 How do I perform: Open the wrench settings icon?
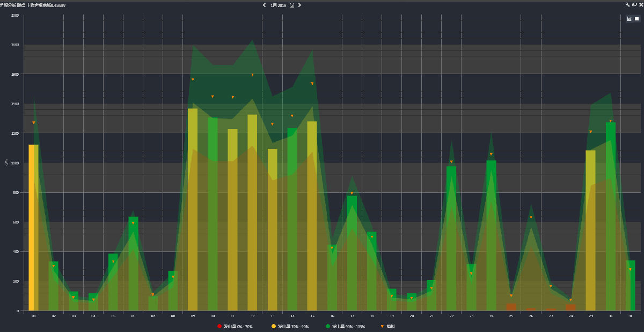coord(628,4)
